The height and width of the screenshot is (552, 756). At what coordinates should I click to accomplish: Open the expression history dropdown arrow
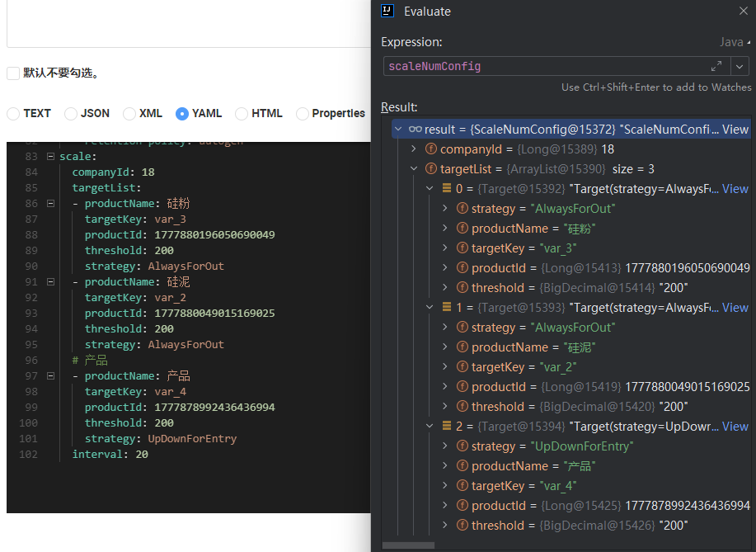(x=740, y=67)
